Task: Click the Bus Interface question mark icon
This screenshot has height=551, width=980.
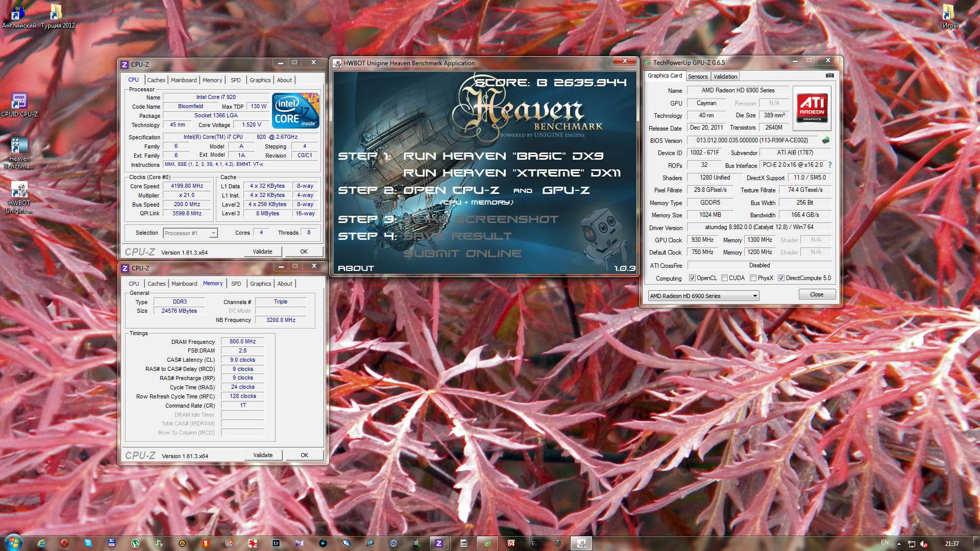Action: tap(830, 165)
